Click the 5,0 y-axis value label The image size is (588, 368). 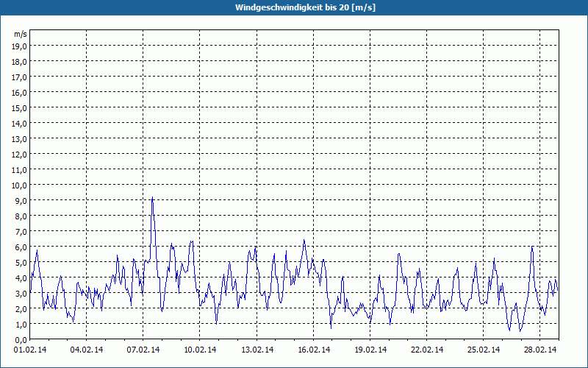tap(20, 262)
